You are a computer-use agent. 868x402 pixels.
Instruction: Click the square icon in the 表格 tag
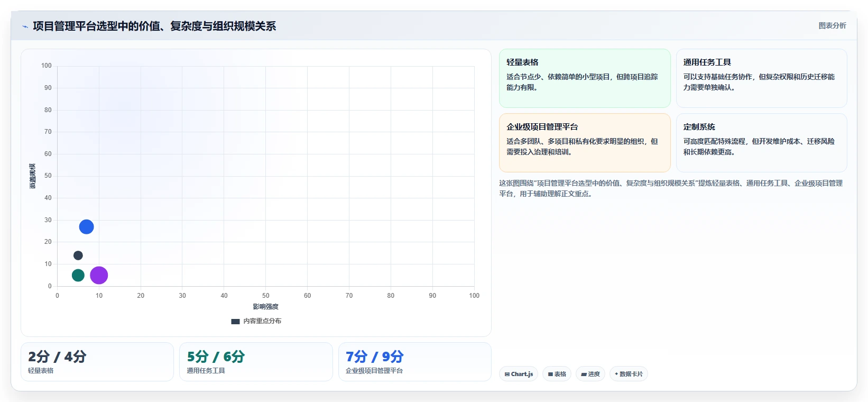550,374
